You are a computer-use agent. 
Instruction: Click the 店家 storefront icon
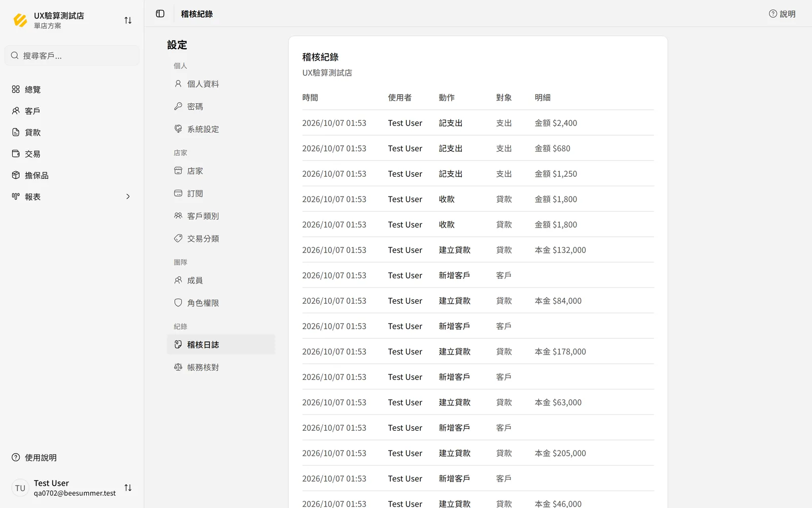point(178,171)
